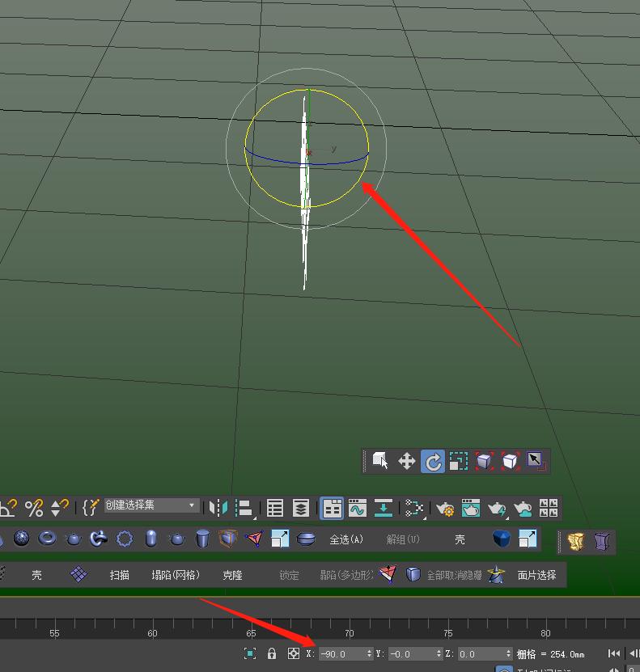
Task: Click the Mirror tool icon
Action: pyautogui.click(x=218, y=508)
